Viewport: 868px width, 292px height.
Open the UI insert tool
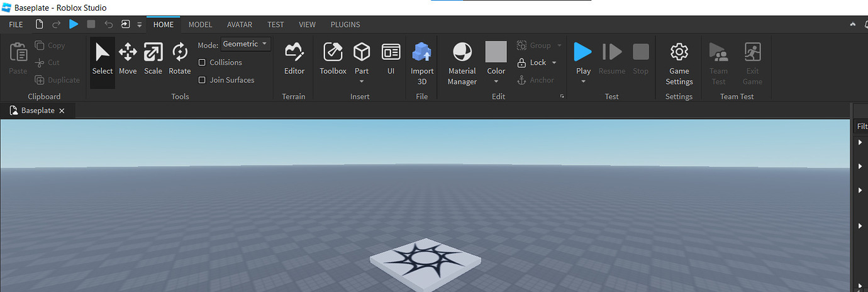pyautogui.click(x=391, y=59)
